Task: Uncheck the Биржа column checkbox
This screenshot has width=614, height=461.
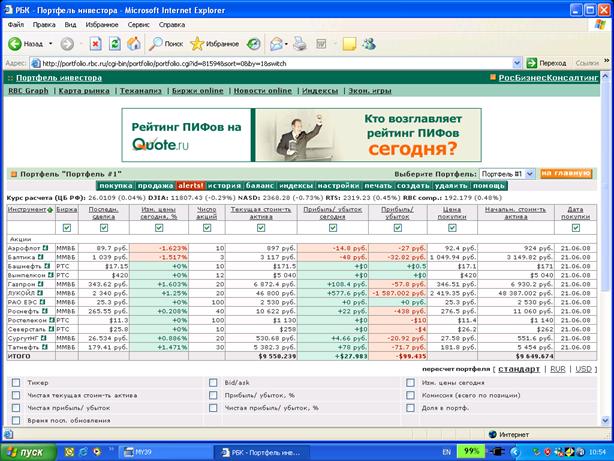Action: 67,228
